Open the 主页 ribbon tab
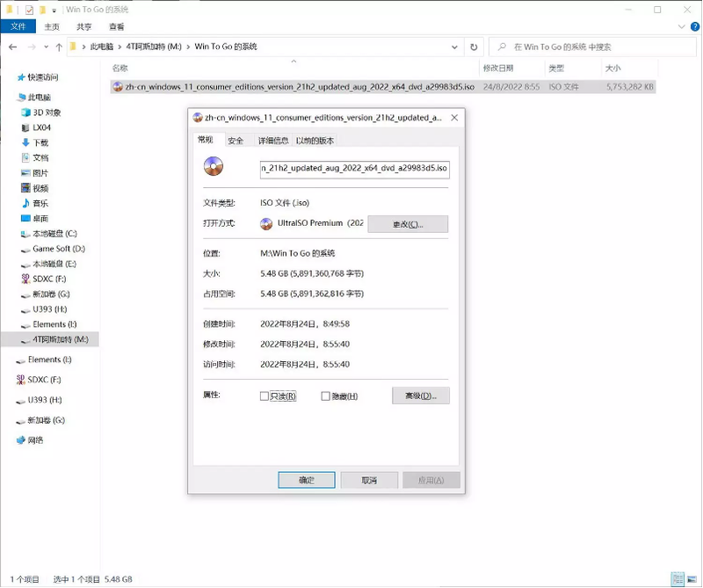703x588 pixels. (x=52, y=27)
